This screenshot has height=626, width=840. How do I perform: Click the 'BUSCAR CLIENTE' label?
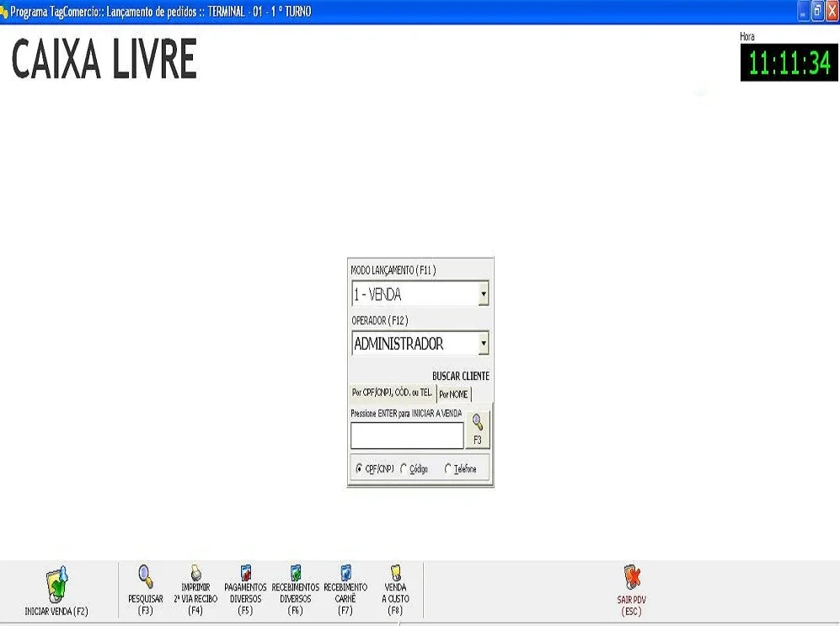click(x=461, y=376)
